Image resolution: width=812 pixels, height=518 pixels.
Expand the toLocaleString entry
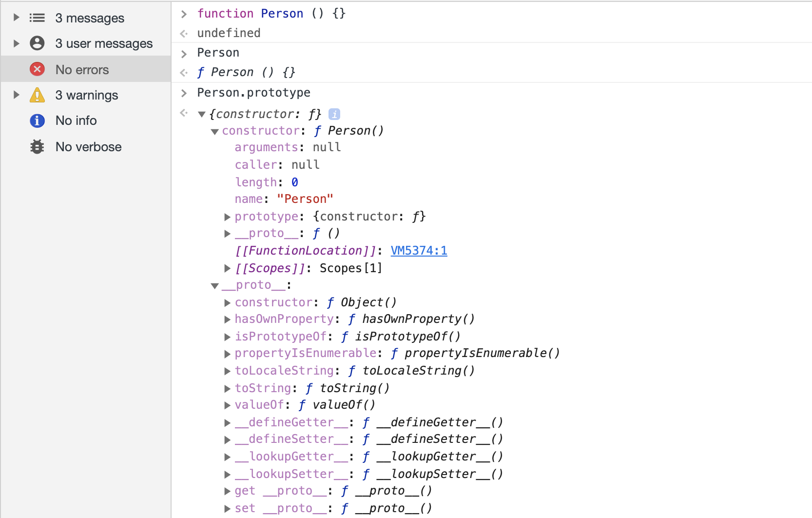227,371
